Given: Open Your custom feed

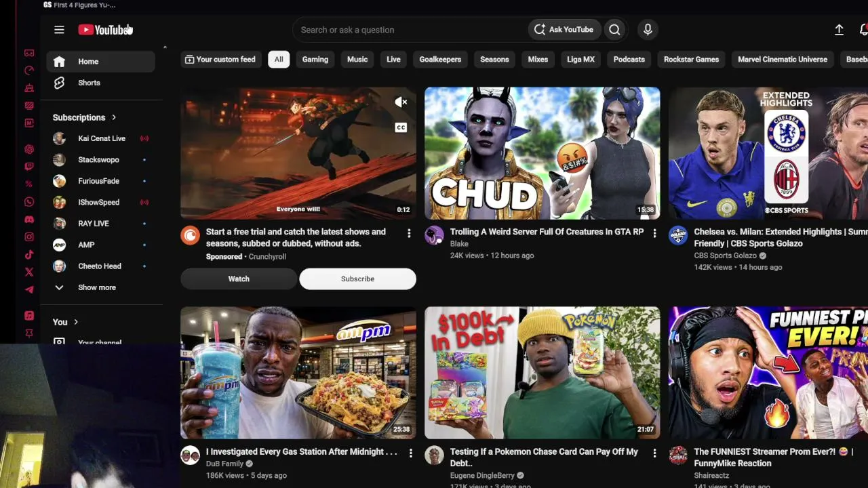Looking at the screenshot, I should (x=220, y=60).
